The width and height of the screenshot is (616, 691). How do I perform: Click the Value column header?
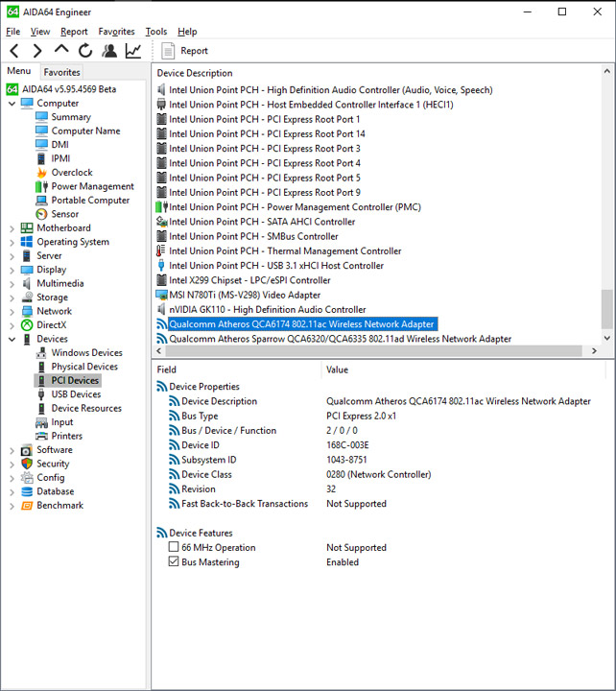(337, 369)
